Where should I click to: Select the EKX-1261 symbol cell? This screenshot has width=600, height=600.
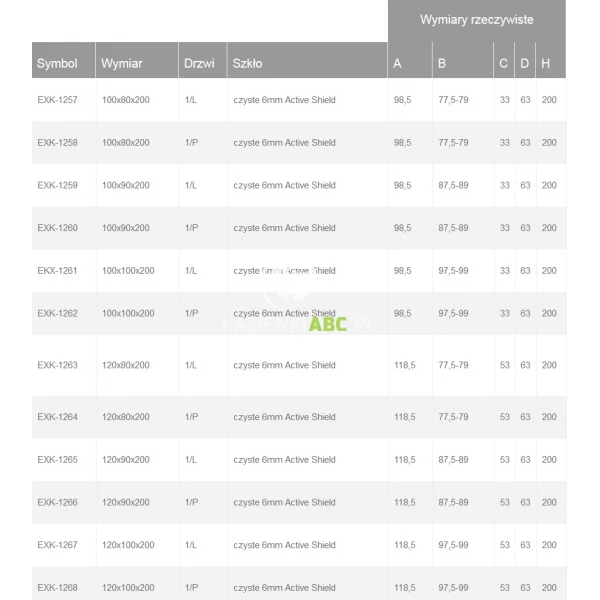[x=58, y=271]
